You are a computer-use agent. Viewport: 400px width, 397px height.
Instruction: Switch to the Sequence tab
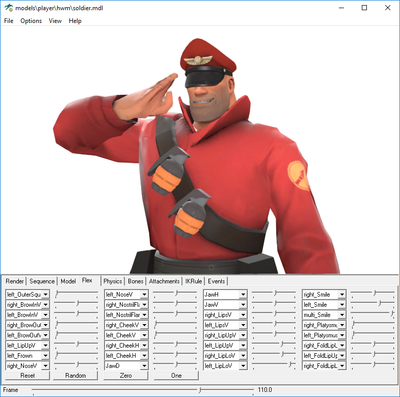42,281
